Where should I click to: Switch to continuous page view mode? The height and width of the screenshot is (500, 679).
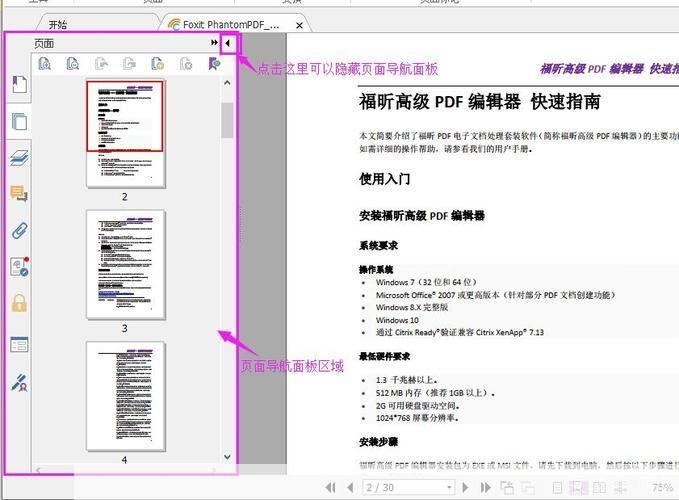coord(578,487)
